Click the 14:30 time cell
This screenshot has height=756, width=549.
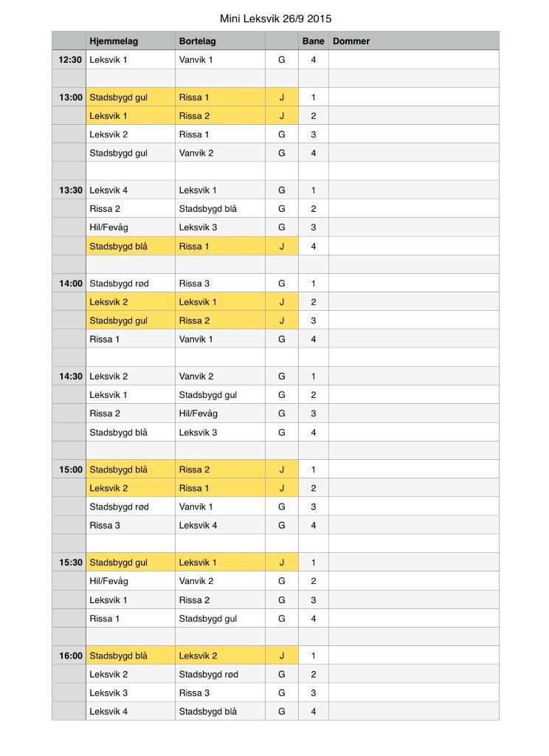[x=69, y=377]
